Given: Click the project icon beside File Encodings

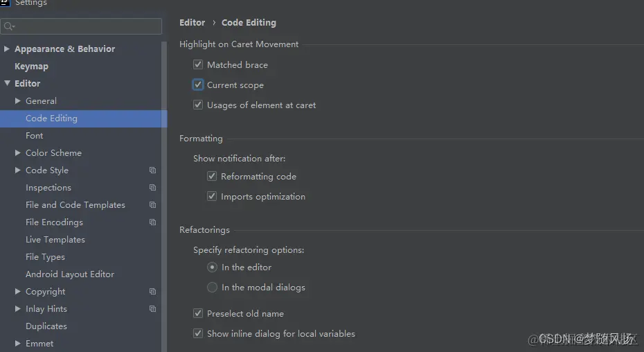Looking at the screenshot, I should [x=153, y=222].
